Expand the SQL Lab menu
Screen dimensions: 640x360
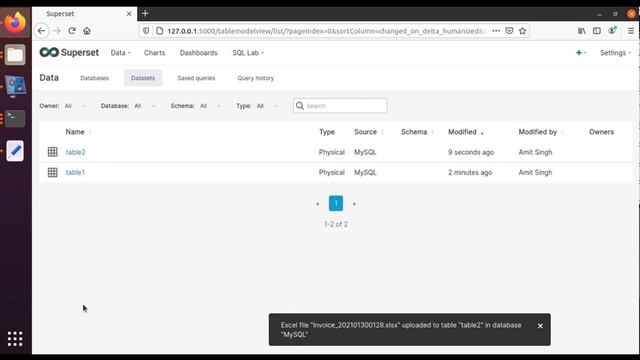(248, 53)
